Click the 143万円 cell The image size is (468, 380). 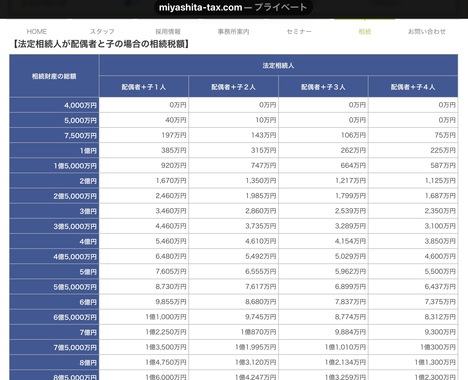tap(233, 135)
